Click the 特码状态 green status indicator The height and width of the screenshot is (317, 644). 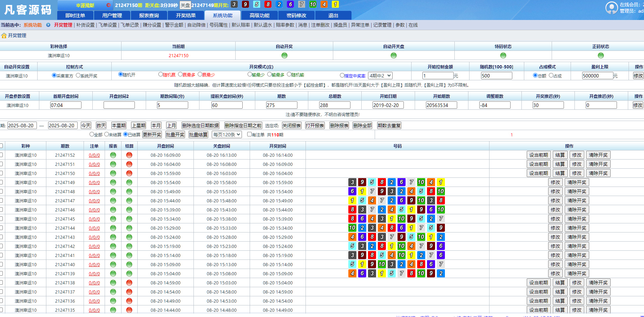tap(503, 55)
